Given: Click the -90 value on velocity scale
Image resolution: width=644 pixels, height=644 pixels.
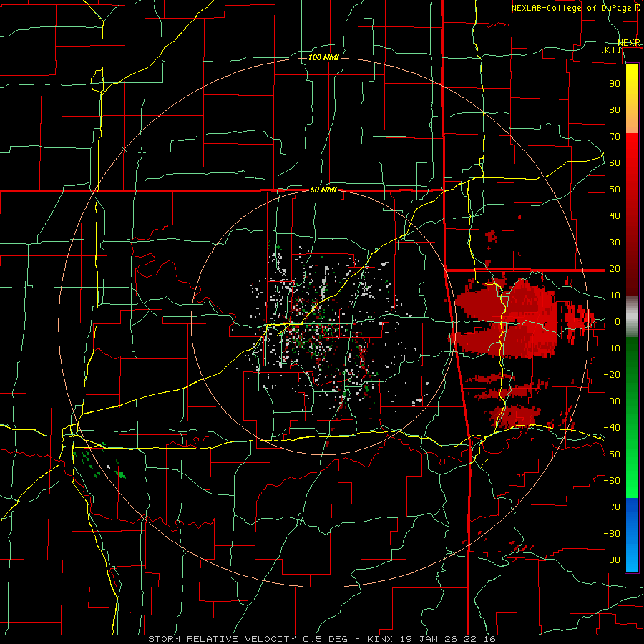Looking at the screenshot, I should (x=612, y=560).
